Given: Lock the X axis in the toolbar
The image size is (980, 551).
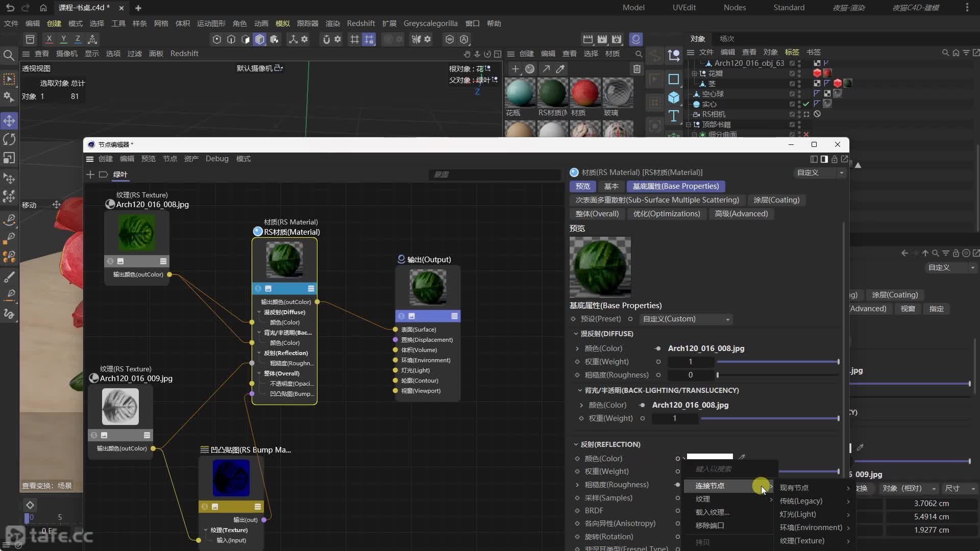Looking at the screenshot, I should click(49, 39).
